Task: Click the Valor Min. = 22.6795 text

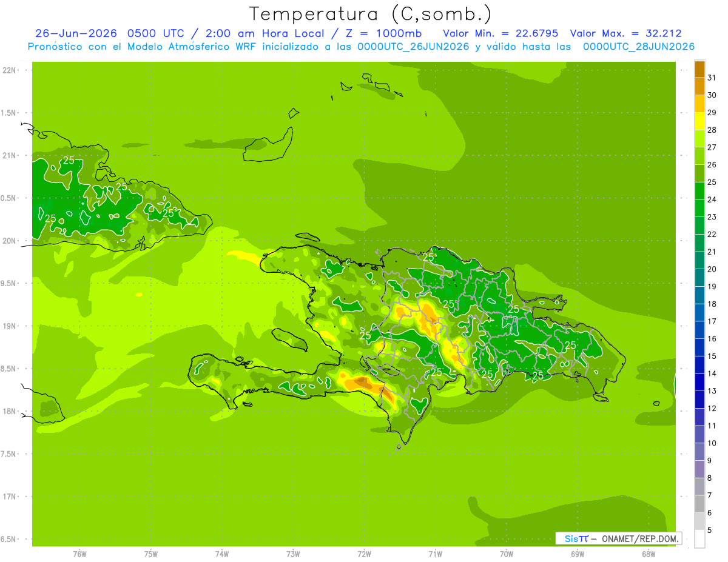Action: 500,33
